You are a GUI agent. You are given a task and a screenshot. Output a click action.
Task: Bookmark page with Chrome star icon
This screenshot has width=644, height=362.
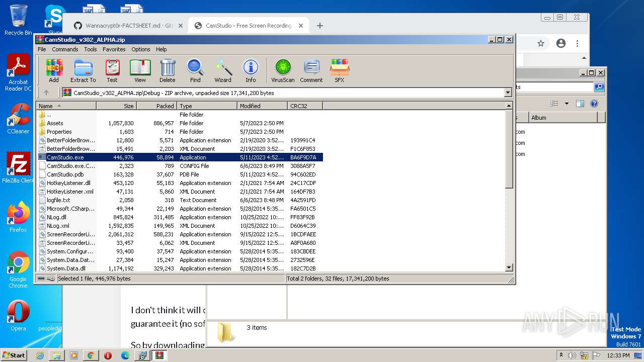click(x=541, y=44)
